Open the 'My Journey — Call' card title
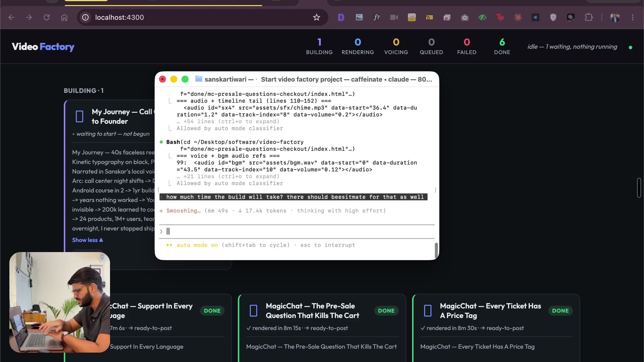Screen dimensions: 644x362 (123, 116)
